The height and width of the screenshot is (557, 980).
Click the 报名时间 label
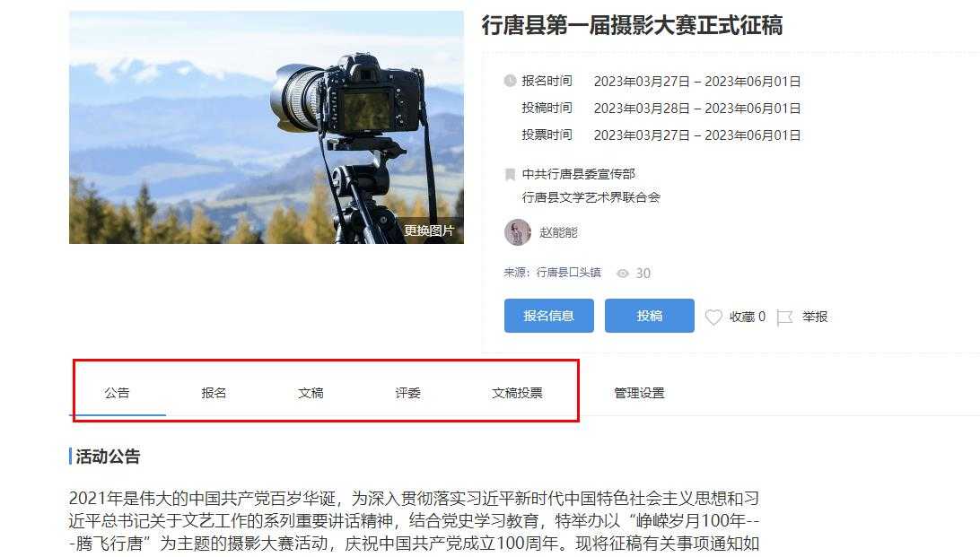pos(547,81)
